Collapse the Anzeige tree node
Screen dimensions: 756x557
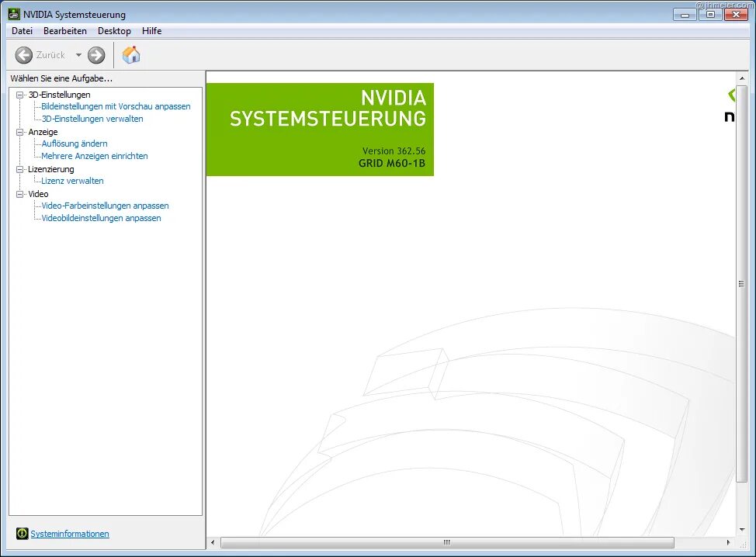(x=19, y=132)
